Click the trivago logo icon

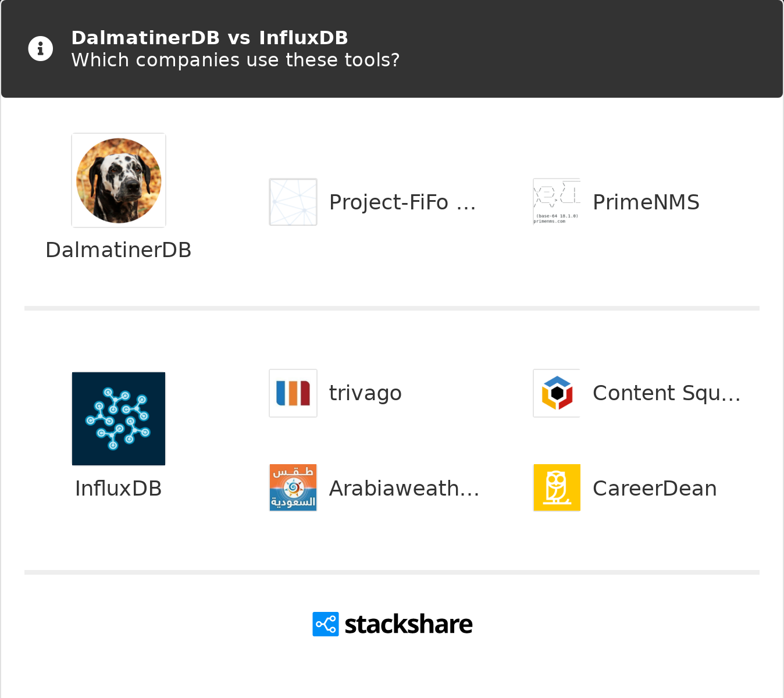click(293, 393)
